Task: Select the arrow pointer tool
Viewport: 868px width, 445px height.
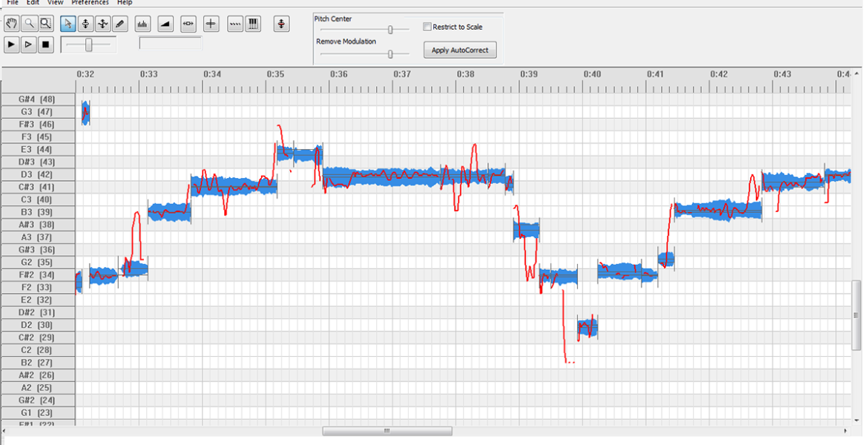Action: pyautogui.click(x=68, y=24)
